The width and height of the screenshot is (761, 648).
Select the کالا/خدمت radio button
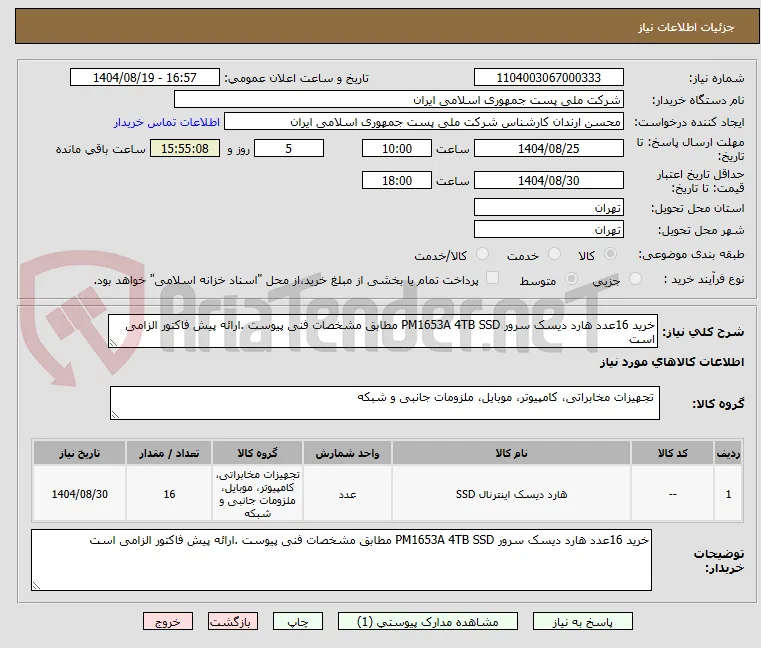click(x=482, y=254)
